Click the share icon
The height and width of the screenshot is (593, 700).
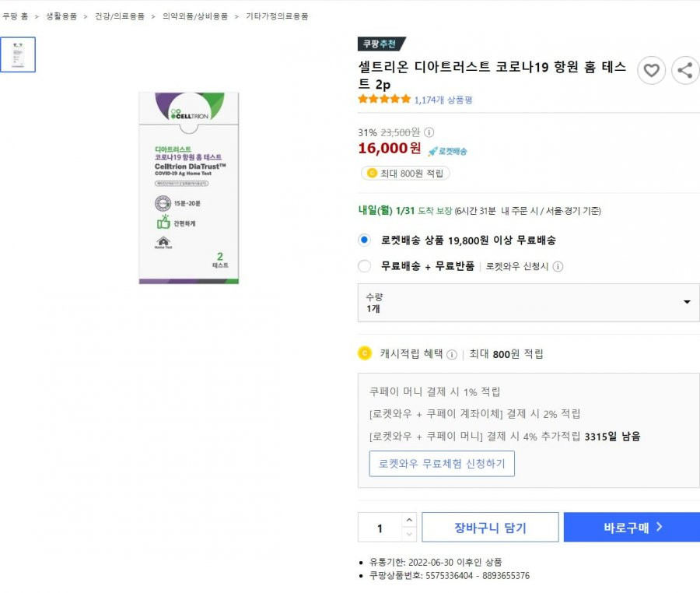(685, 70)
